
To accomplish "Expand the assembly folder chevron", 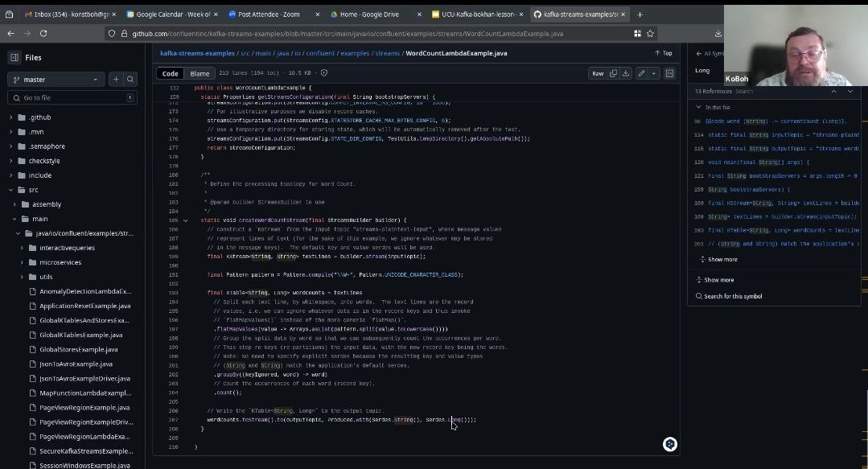I will 15,204.
